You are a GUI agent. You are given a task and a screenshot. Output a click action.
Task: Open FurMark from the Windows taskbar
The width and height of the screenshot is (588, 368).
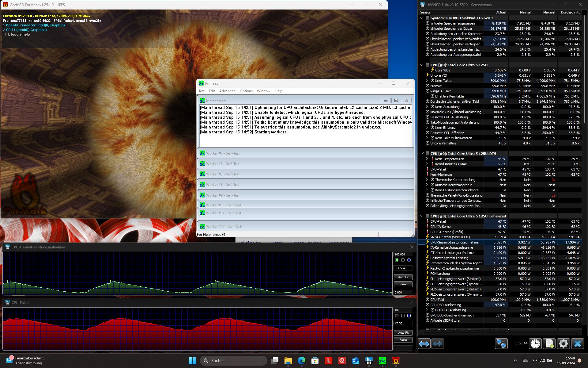pyautogui.click(x=396, y=361)
